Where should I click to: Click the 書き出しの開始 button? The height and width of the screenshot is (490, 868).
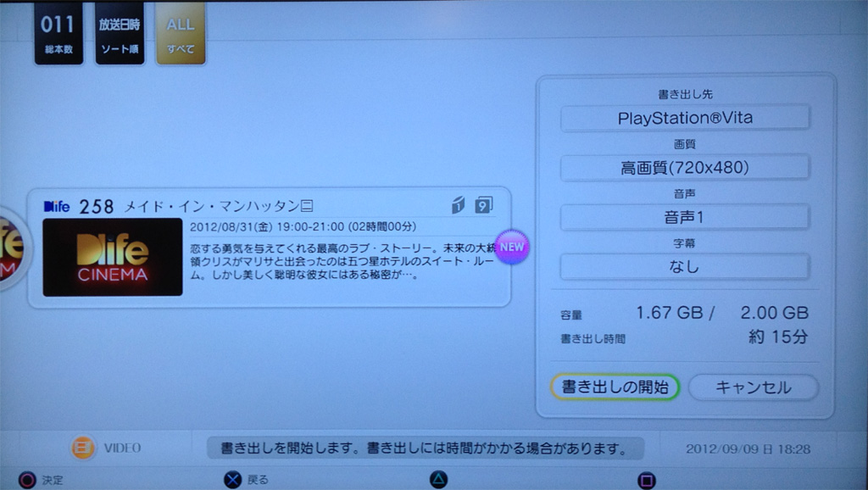click(x=615, y=387)
